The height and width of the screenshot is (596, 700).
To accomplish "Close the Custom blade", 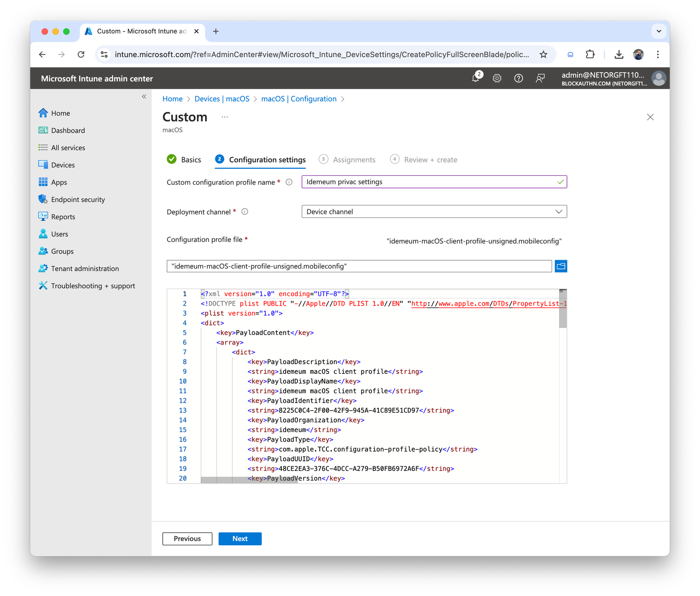I will pyautogui.click(x=650, y=117).
